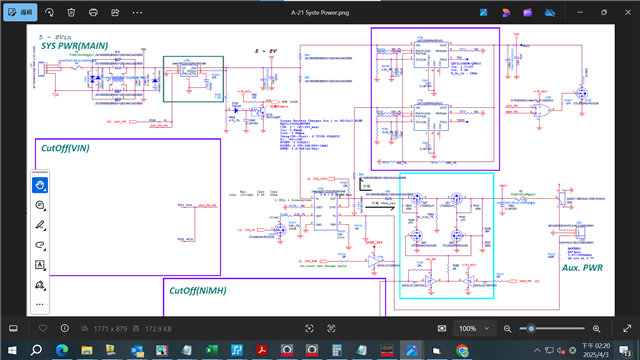Delete the image using the trash icon
Image resolution: width=640 pixels, height=360 pixels.
[x=71, y=13]
